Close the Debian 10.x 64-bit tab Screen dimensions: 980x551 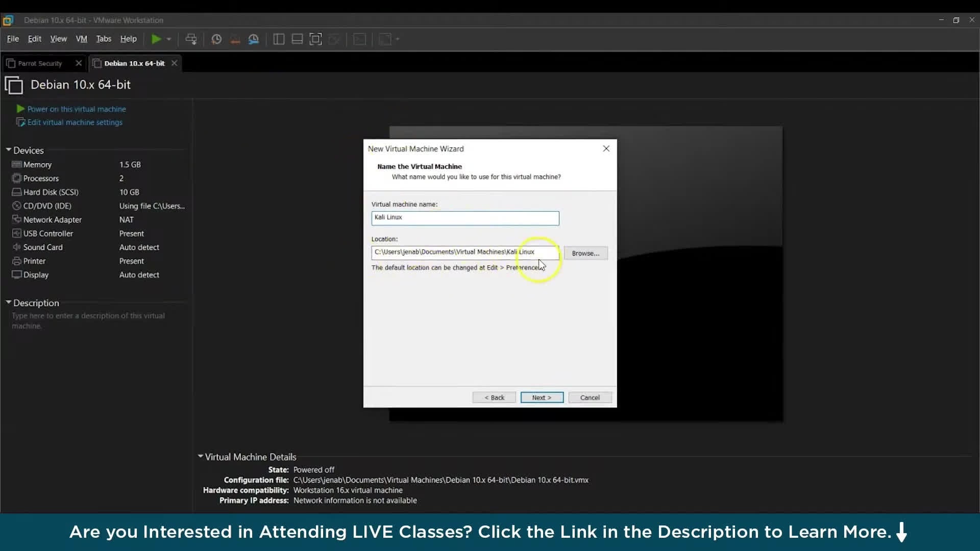pos(175,63)
